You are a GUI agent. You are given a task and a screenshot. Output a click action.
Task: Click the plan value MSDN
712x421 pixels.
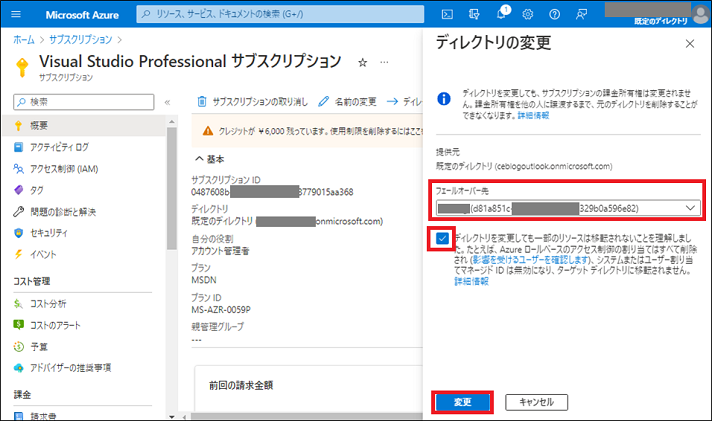204,280
